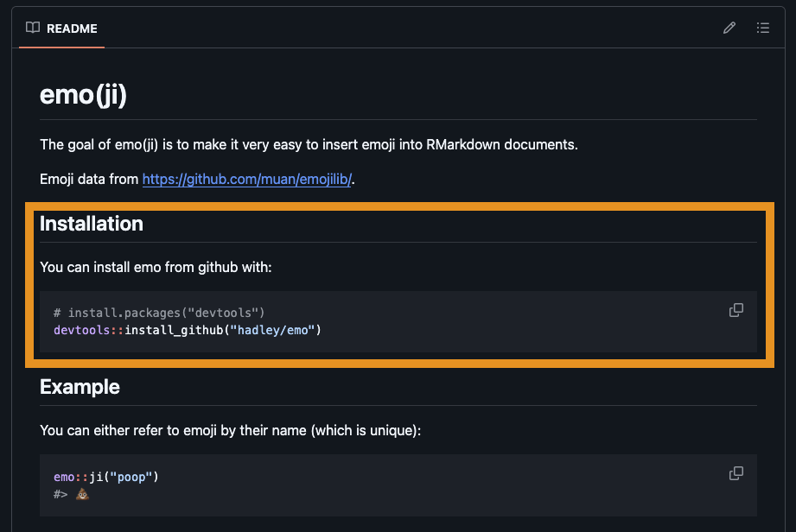
Task: Click the emo(ji) main heading
Action: coord(83,95)
